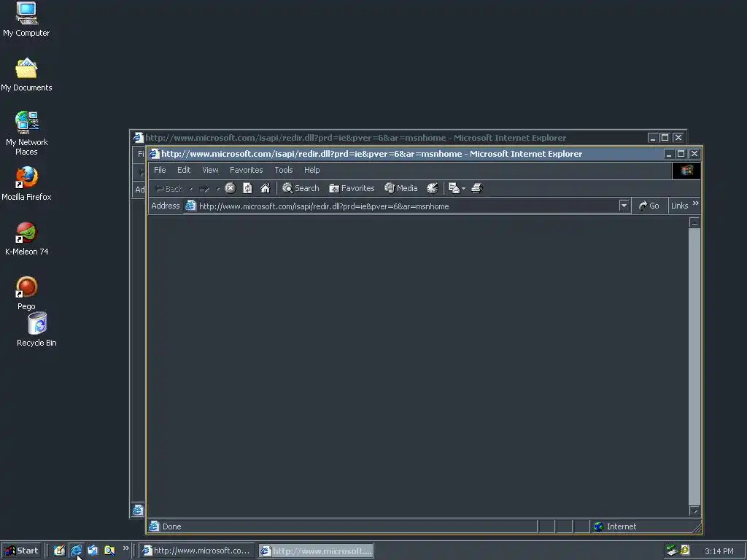747x560 pixels.
Task: Open the Help menu
Action: pos(312,170)
